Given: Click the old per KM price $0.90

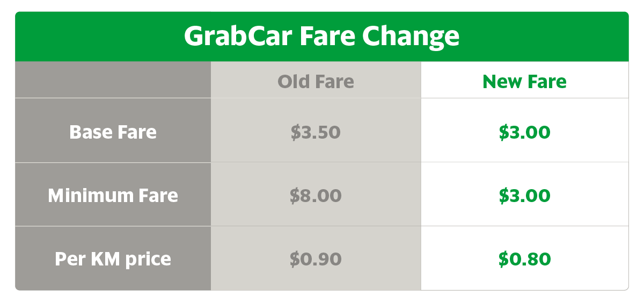Looking at the screenshot, I should (316, 259).
